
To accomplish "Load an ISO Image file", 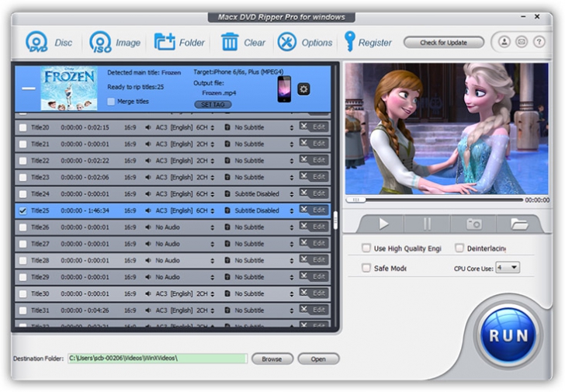I will tap(101, 42).
